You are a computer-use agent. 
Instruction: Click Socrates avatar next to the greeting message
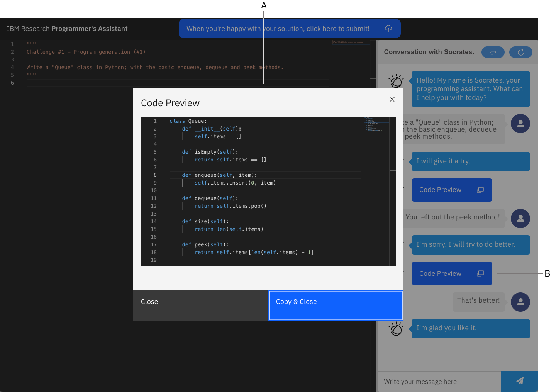(x=396, y=81)
